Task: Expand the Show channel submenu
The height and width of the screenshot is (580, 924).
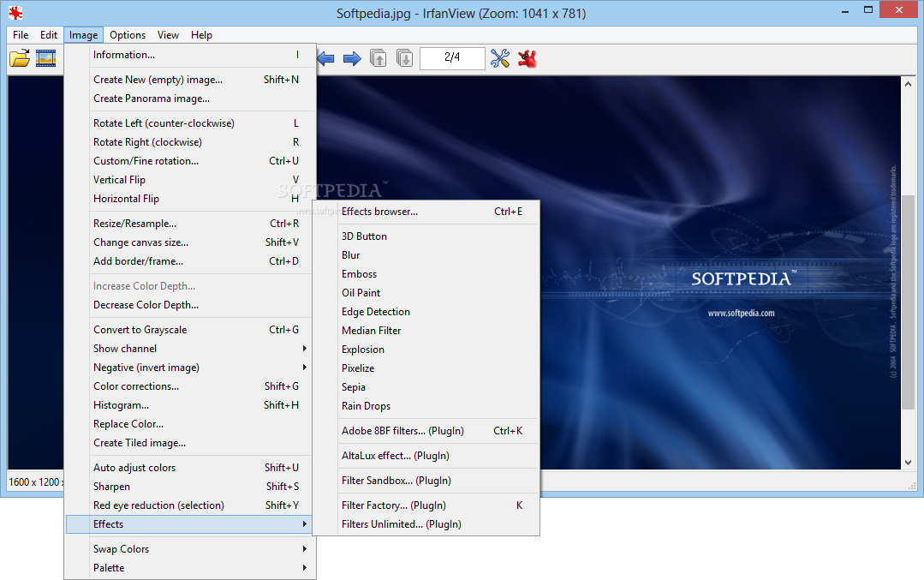Action: click(x=188, y=349)
